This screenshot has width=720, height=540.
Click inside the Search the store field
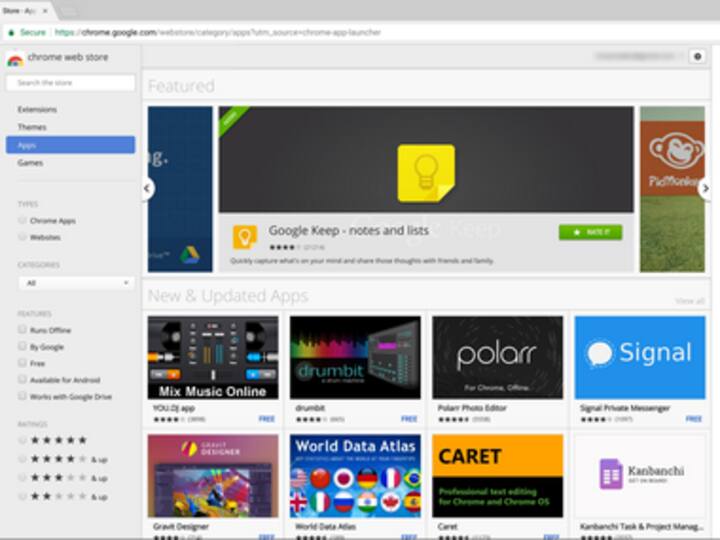[76, 83]
